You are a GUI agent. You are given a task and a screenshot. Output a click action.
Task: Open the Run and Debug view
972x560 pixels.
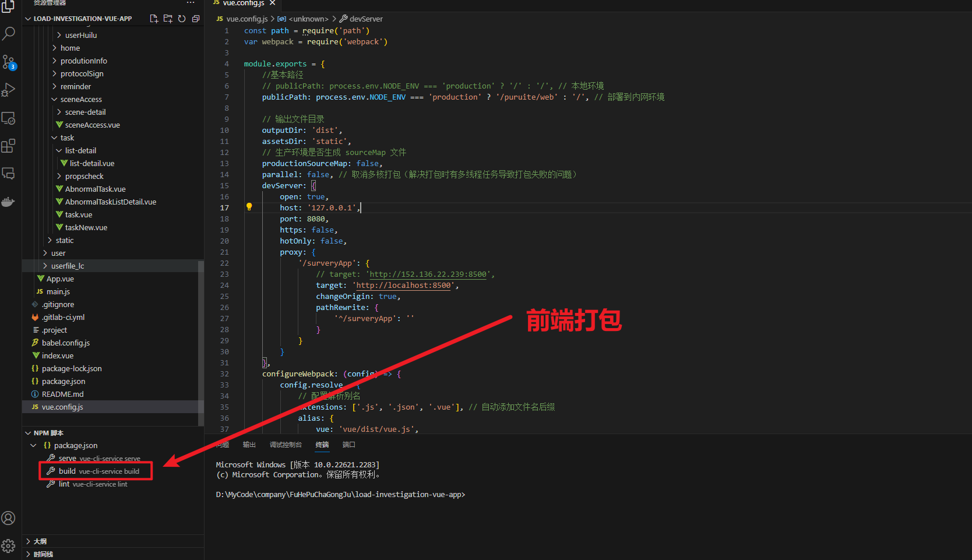[x=9, y=90]
